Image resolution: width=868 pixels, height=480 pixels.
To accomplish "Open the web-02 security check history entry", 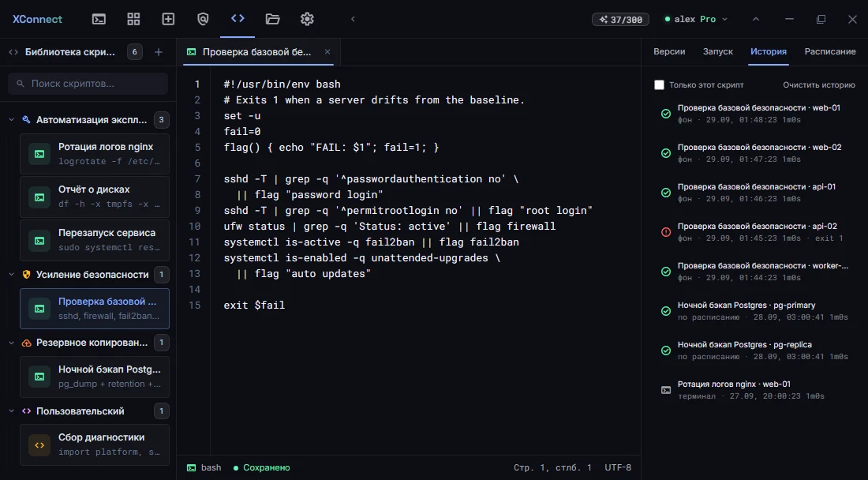I will (x=755, y=153).
